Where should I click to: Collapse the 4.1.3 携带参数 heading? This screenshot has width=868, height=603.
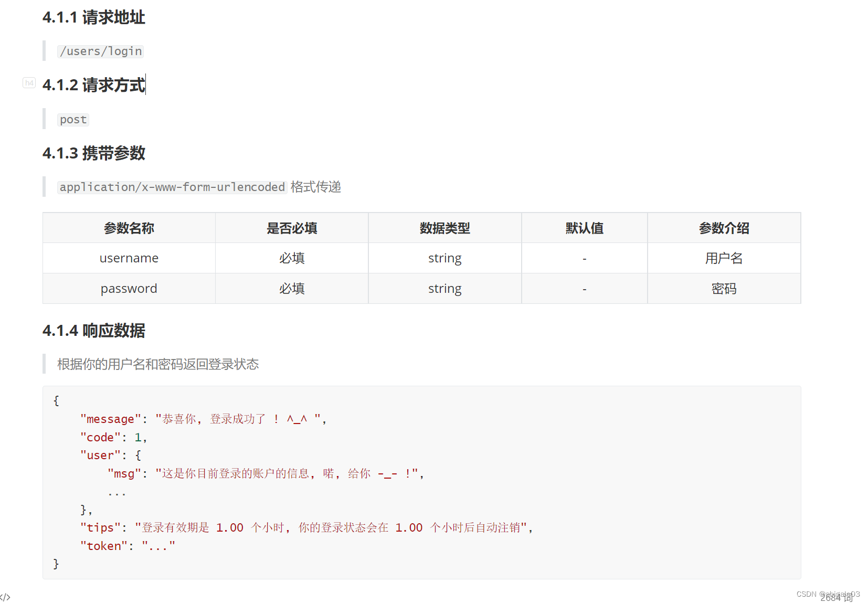[x=93, y=153]
